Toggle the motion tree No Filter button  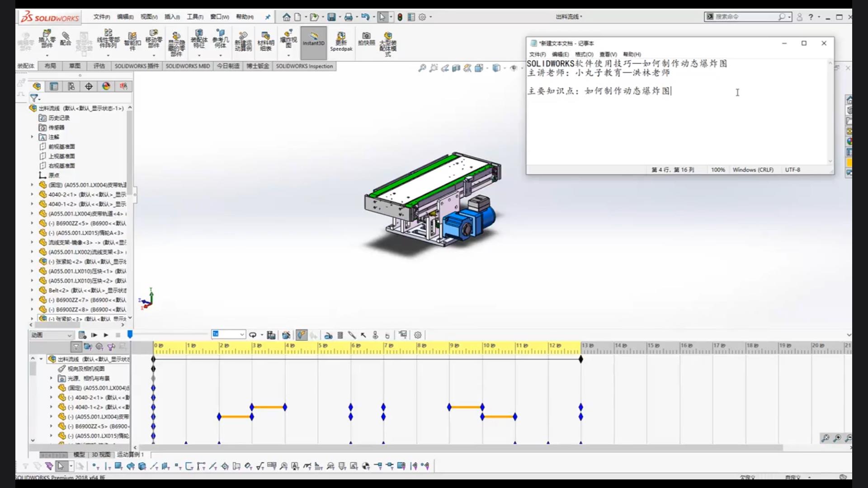[76, 347]
